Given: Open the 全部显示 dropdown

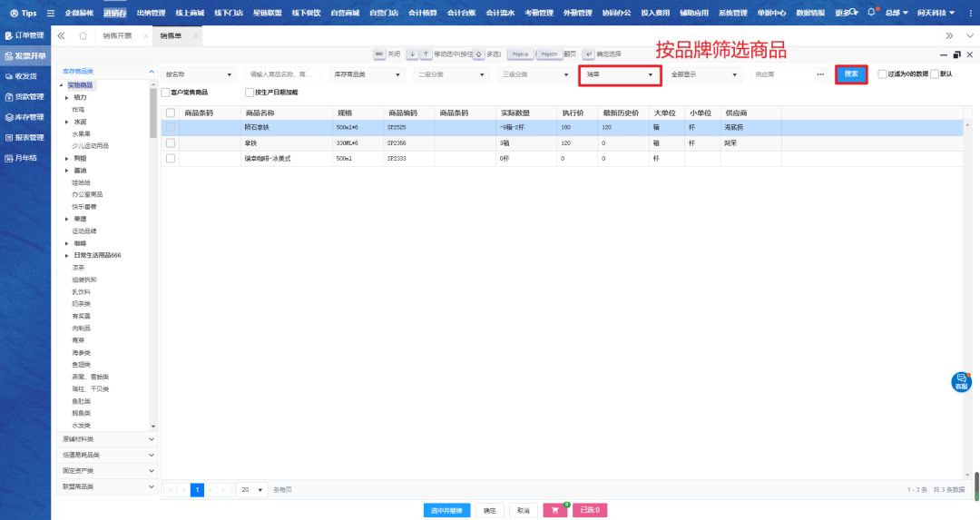Looking at the screenshot, I should [701, 74].
